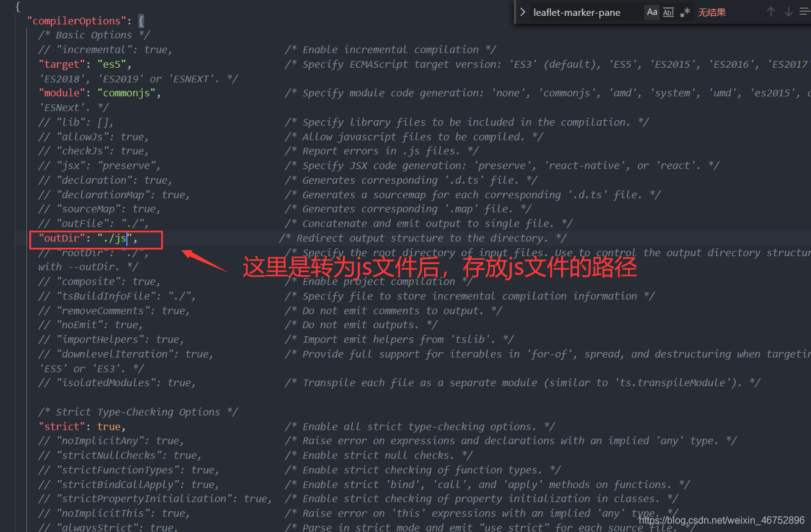Image resolution: width=811 pixels, height=532 pixels.
Task: Click the "Concatenate and emit output to single file" comment
Action: 429,223
